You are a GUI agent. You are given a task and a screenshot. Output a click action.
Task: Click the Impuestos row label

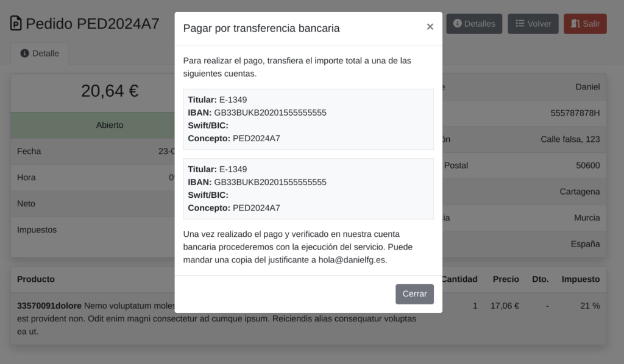pyautogui.click(x=37, y=230)
